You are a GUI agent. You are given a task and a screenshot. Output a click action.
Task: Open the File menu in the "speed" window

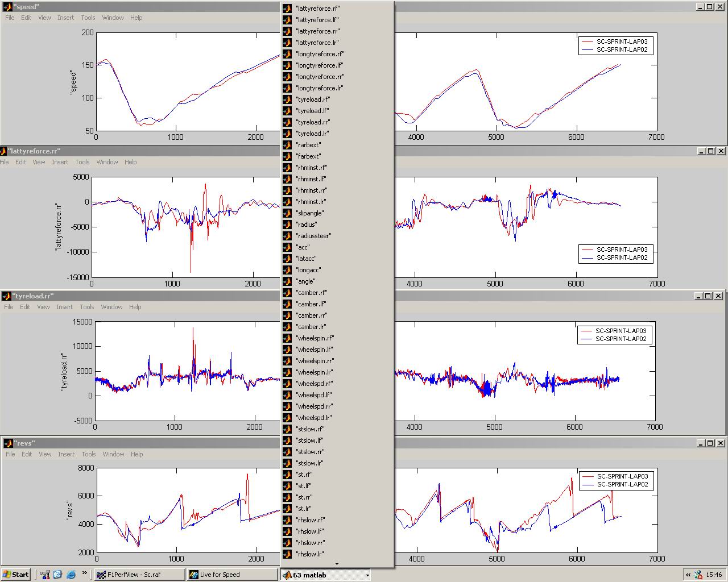point(10,18)
